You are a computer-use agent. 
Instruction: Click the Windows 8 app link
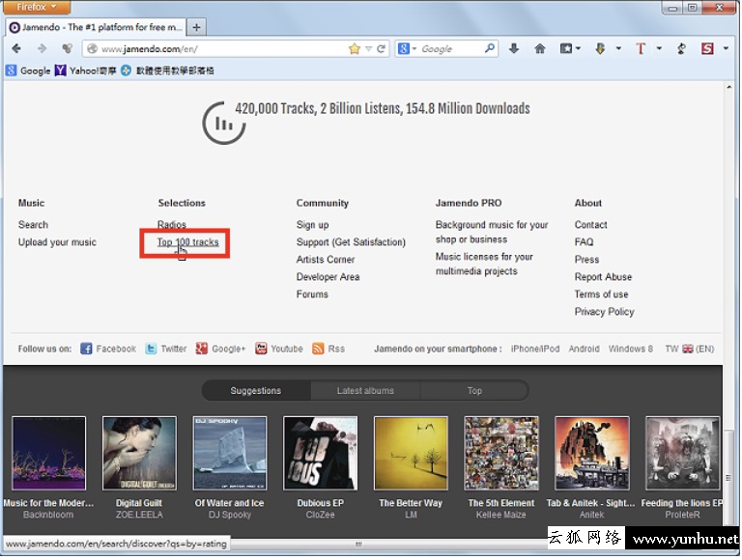(630, 350)
